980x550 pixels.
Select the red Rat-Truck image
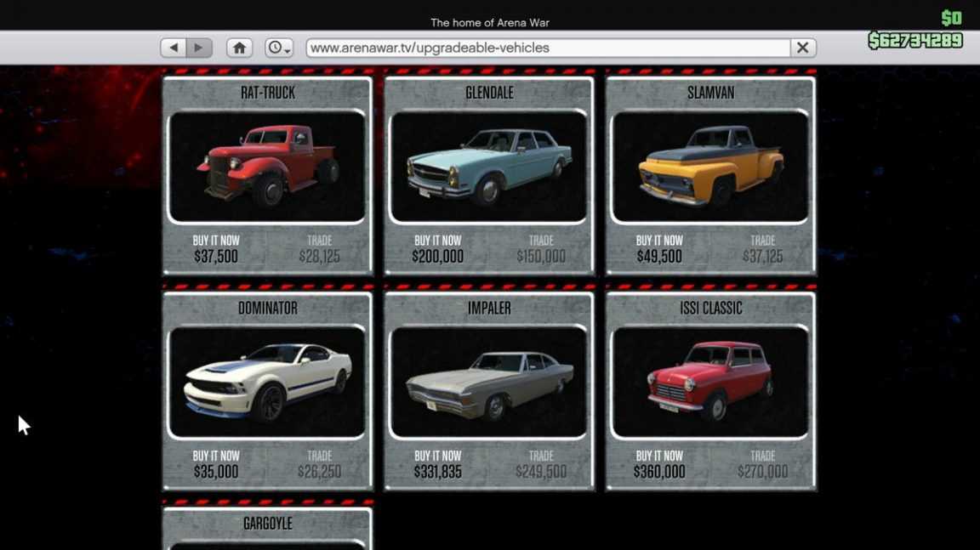pyautogui.click(x=267, y=167)
